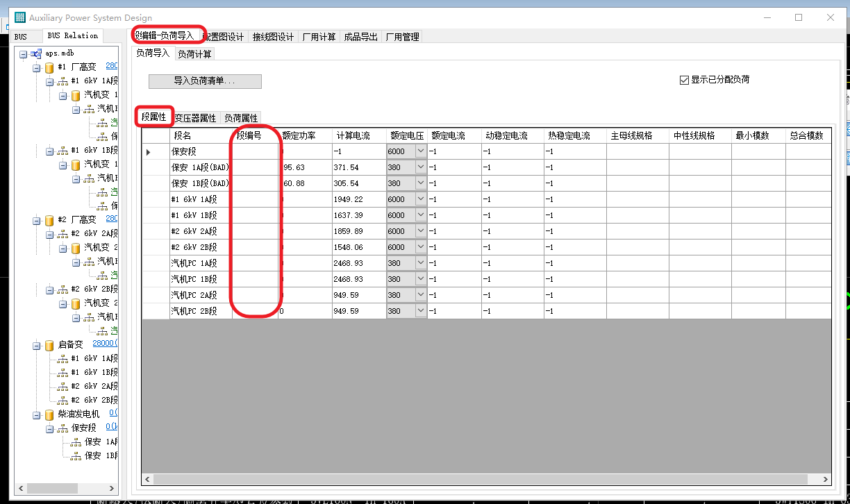Open the 接线图设计 tab
850x504 pixels.
tap(273, 37)
